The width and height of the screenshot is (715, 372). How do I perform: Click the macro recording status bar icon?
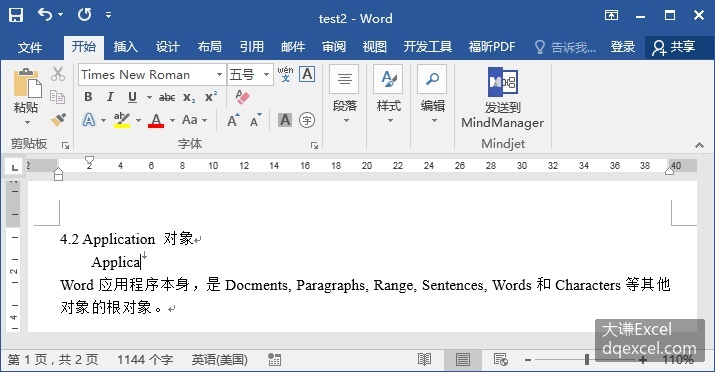[x=274, y=360]
